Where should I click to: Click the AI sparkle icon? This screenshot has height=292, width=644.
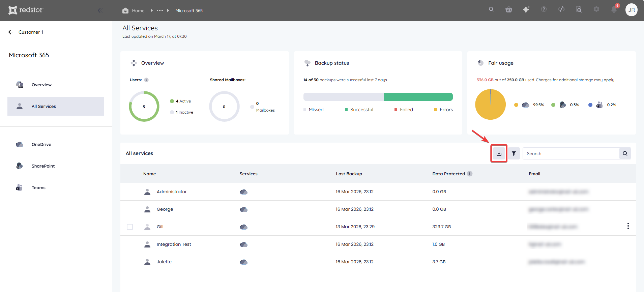click(x=526, y=9)
